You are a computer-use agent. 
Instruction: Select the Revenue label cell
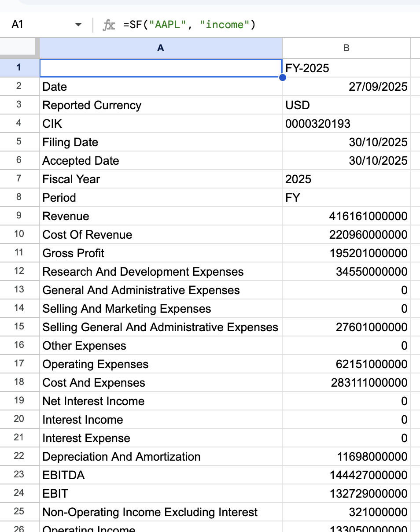pyautogui.click(x=161, y=216)
